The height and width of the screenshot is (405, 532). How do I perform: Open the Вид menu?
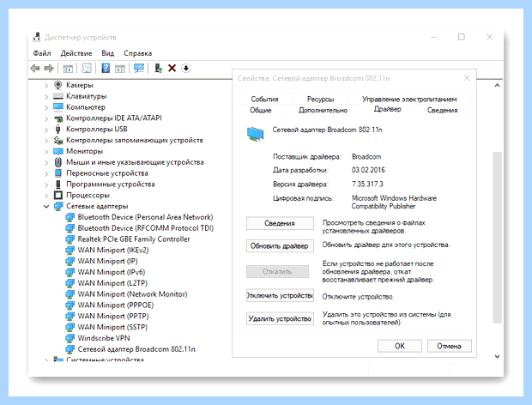click(x=107, y=53)
